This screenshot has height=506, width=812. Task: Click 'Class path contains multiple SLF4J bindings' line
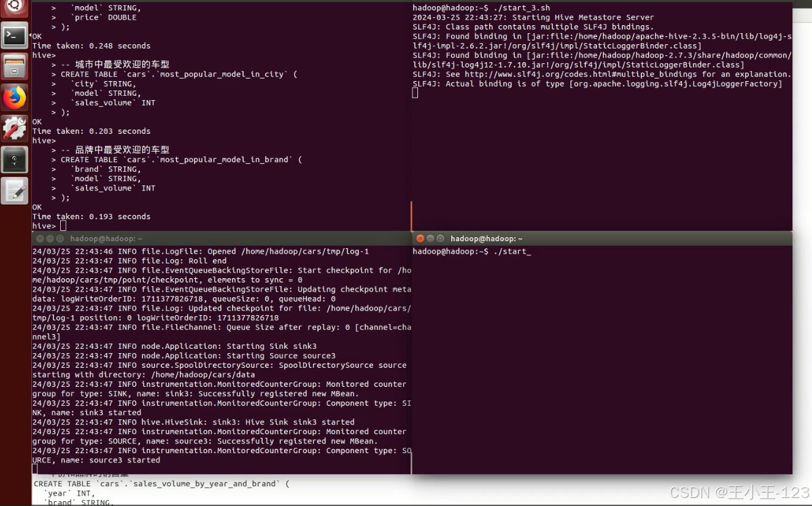(533, 27)
